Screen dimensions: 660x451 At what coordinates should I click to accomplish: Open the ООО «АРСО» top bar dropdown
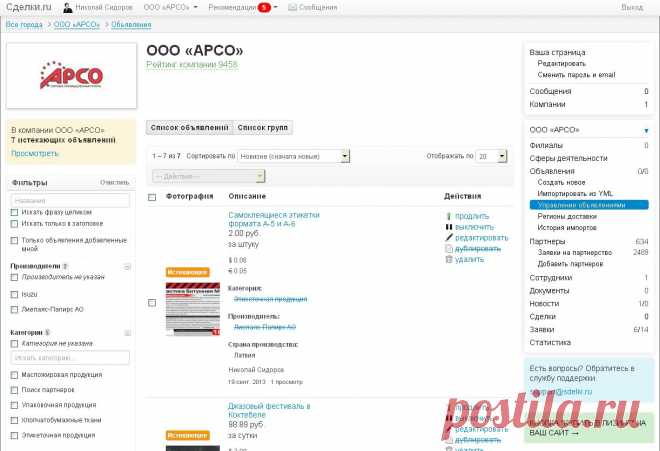click(170, 8)
